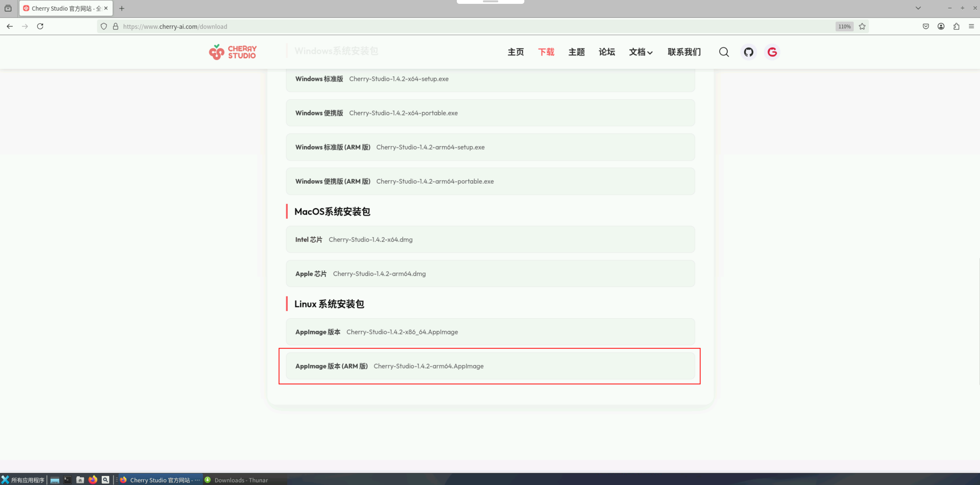Click the Cherry Studio logo
Screen dimensions: 980x485
(x=233, y=52)
